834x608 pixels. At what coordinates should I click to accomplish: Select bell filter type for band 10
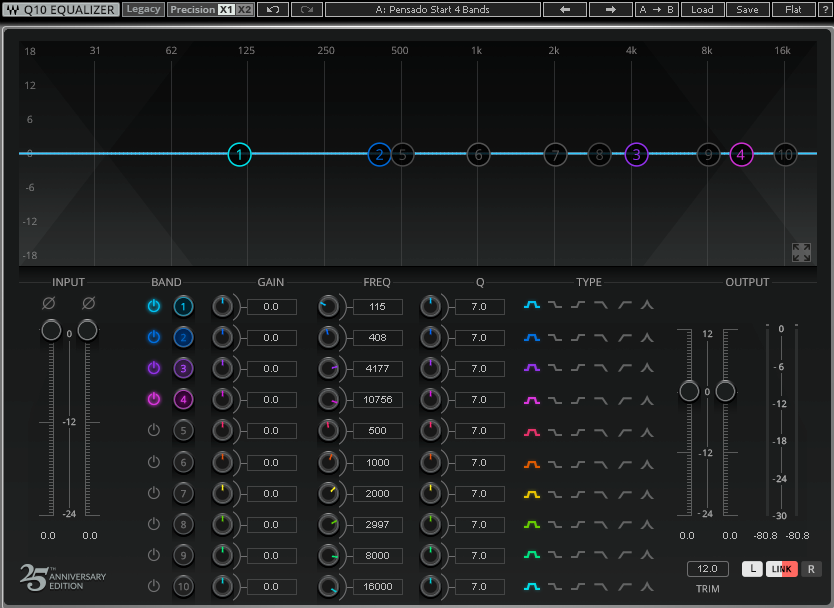coord(532,586)
